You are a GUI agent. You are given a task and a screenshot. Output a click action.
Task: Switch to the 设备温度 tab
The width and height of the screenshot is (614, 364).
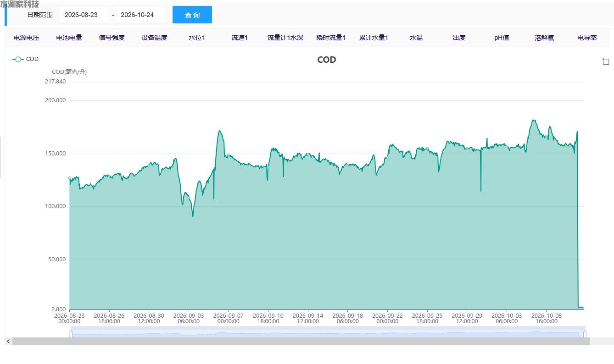pos(154,38)
